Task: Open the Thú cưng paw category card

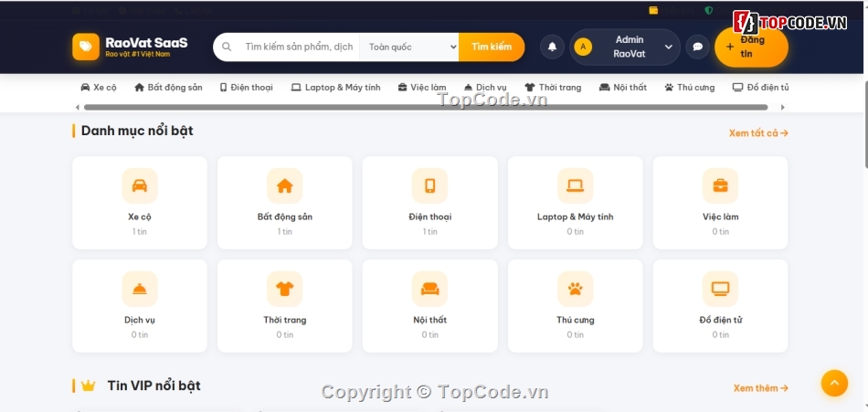Action: (575, 306)
